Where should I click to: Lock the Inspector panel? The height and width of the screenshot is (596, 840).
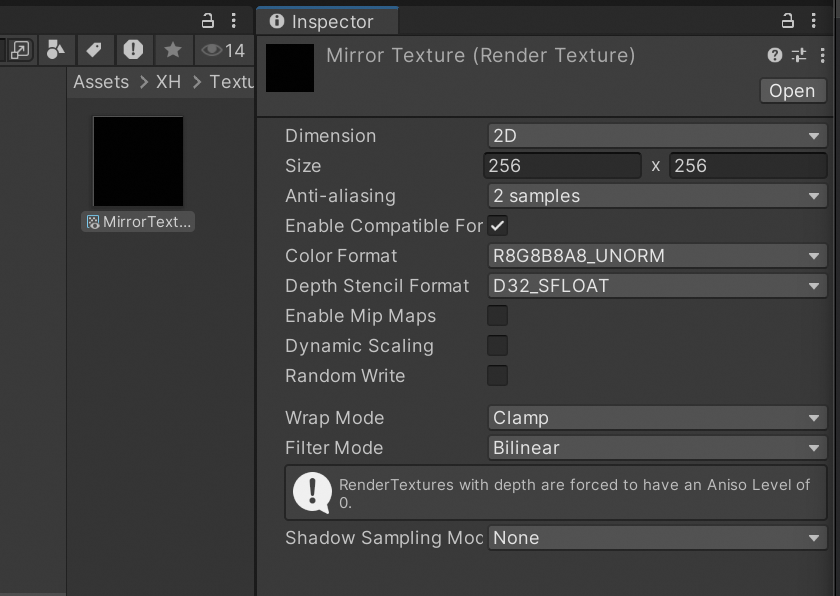788,21
